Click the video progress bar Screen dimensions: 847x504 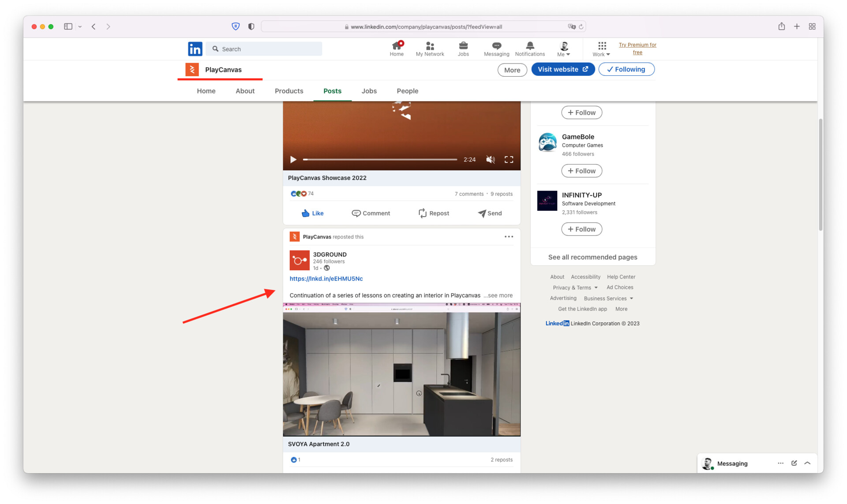click(380, 160)
